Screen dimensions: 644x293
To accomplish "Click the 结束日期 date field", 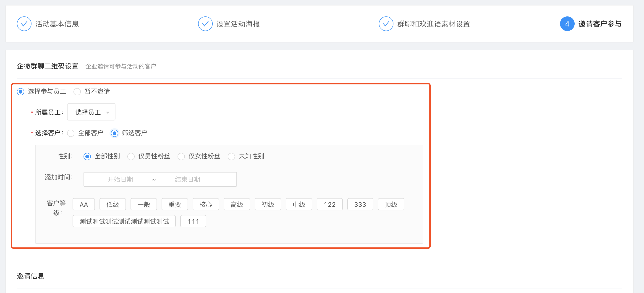I will click(187, 179).
